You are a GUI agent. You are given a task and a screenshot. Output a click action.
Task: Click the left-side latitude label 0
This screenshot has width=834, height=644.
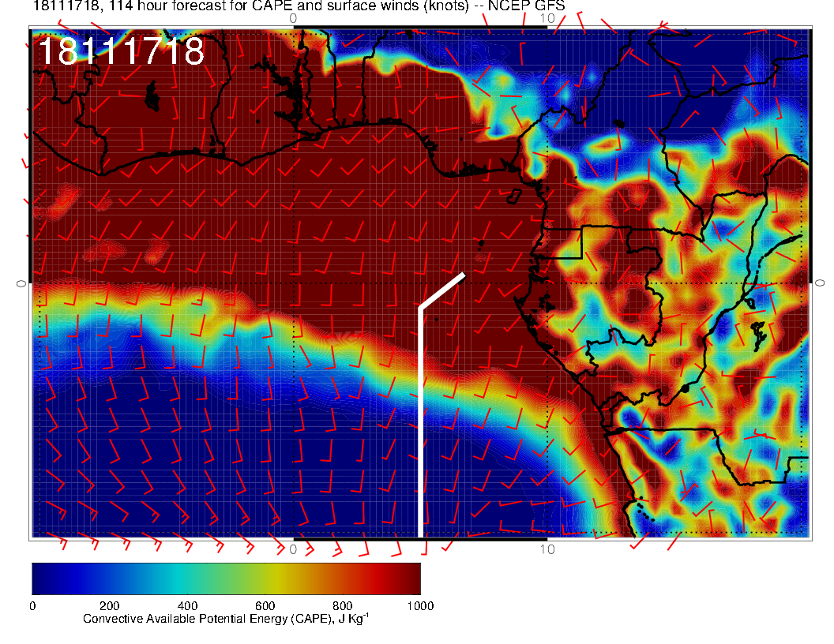point(21,284)
